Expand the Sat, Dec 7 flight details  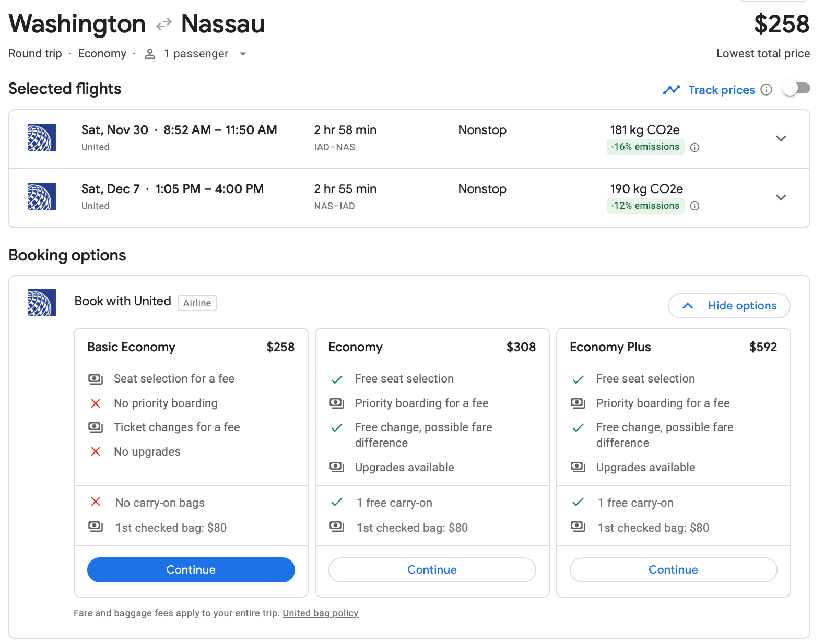[781, 197]
